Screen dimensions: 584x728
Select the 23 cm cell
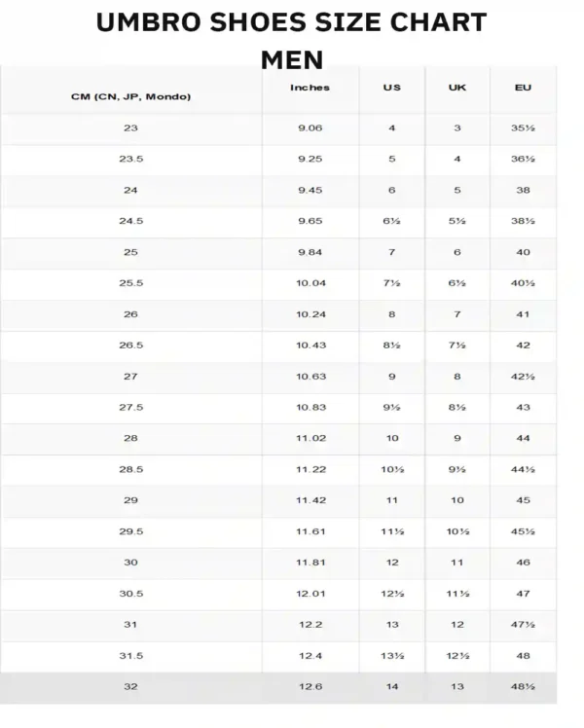pyautogui.click(x=130, y=128)
